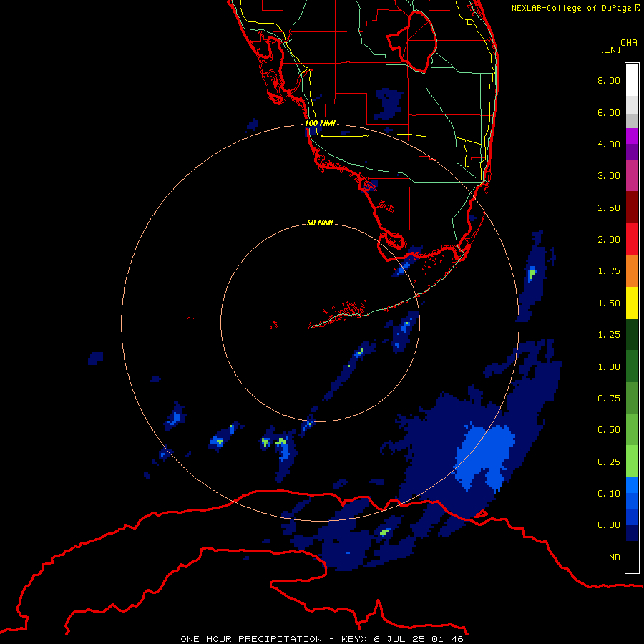Click ONE HOUR PRECIPITATION title text
The image size is (644, 644).
[x=251, y=639]
